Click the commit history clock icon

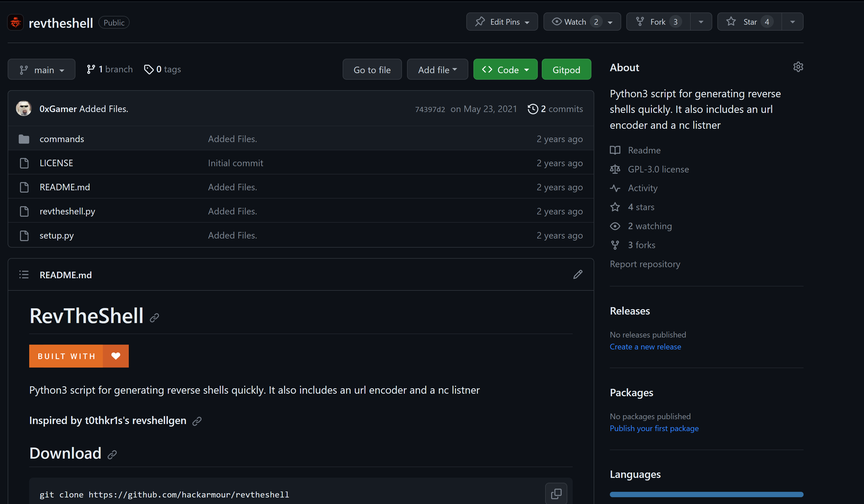pyautogui.click(x=532, y=109)
